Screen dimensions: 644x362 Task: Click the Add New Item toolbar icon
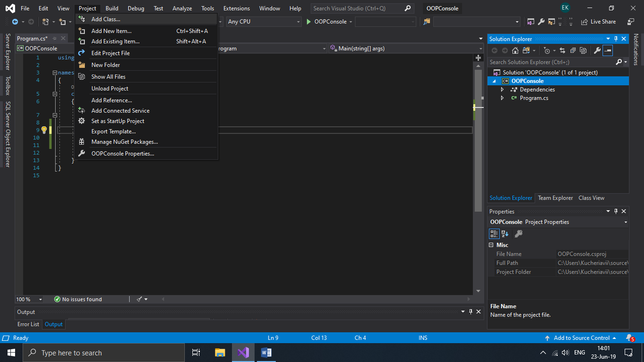(62, 22)
